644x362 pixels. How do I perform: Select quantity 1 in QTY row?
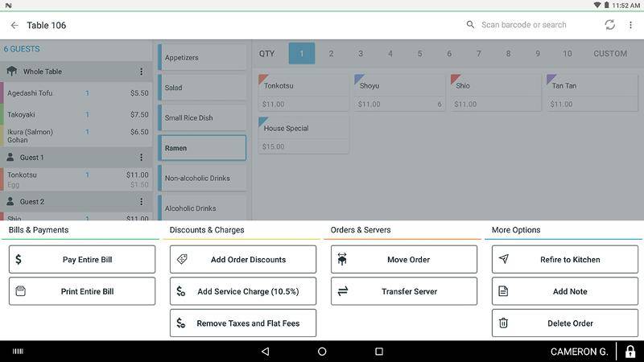click(302, 53)
